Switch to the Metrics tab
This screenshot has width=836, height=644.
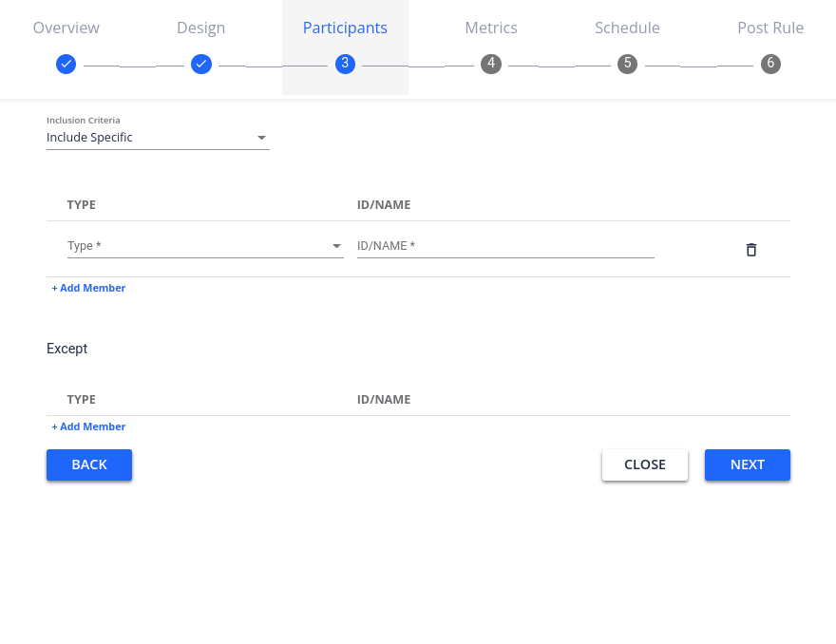(x=490, y=28)
